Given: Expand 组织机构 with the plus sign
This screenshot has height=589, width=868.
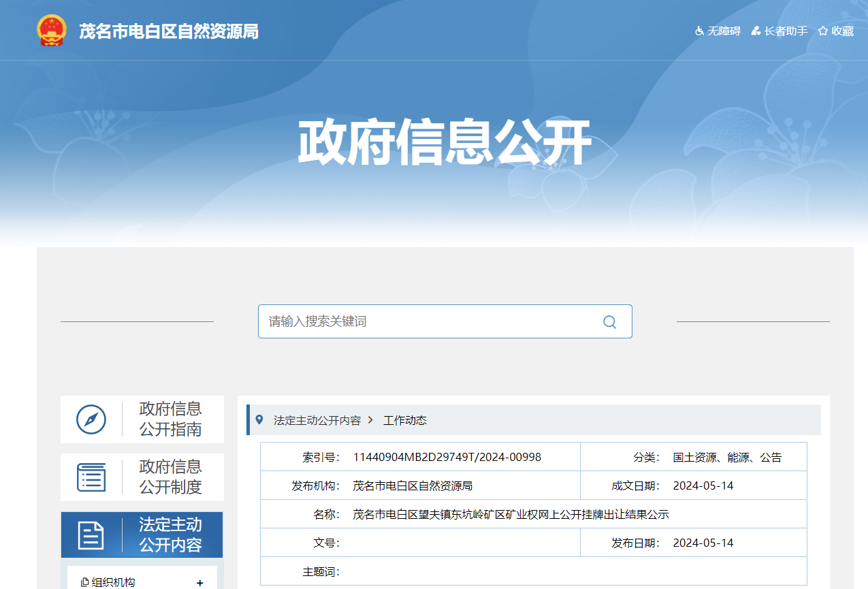Looking at the screenshot, I should (x=199, y=583).
